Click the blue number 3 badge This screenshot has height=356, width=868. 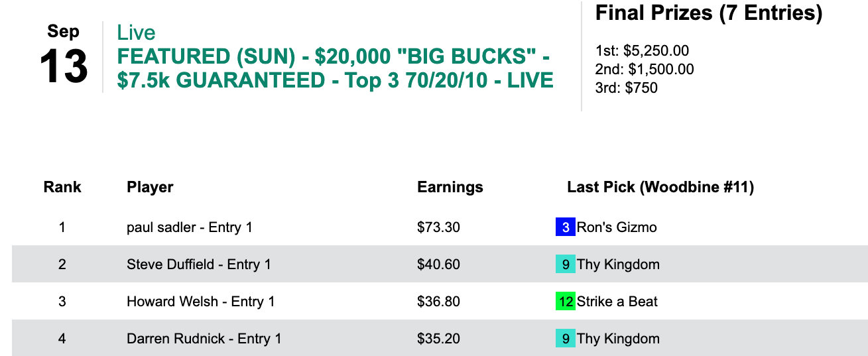coord(565,227)
